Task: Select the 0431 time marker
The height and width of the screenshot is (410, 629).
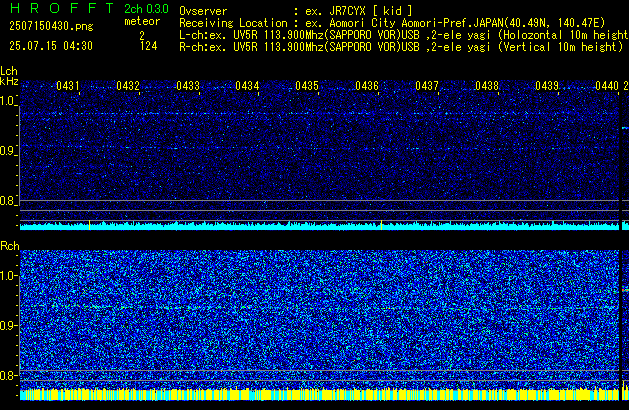Action: [67, 86]
